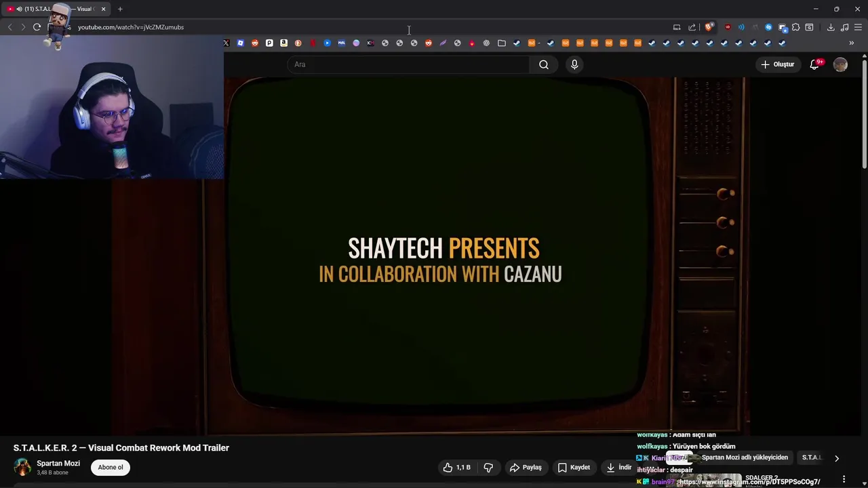The image size is (868, 488).
Task: Click the Shazam extension icon
Action: pyautogui.click(x=768, y=27)
